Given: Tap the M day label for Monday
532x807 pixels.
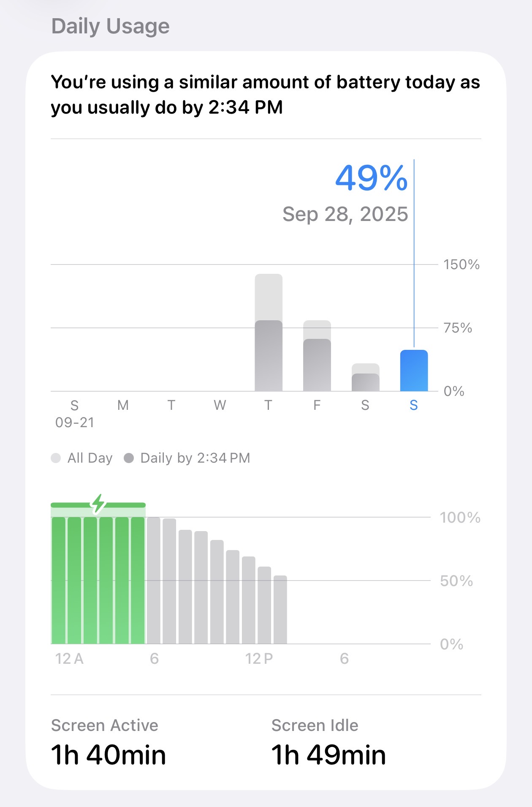Looking at the screenshot, I should pos(123,405).
